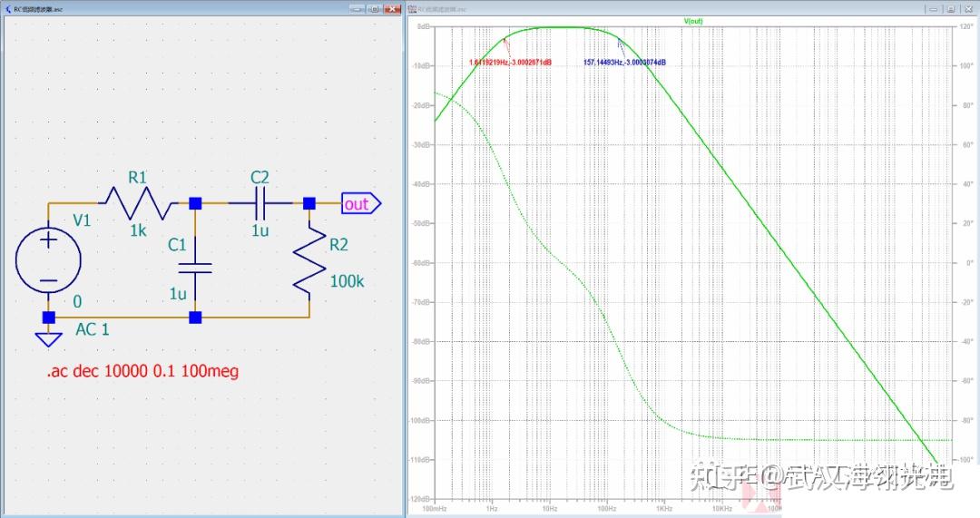Click the V(out) trace label in plot
980x518 pixels.
click(693, 21)
